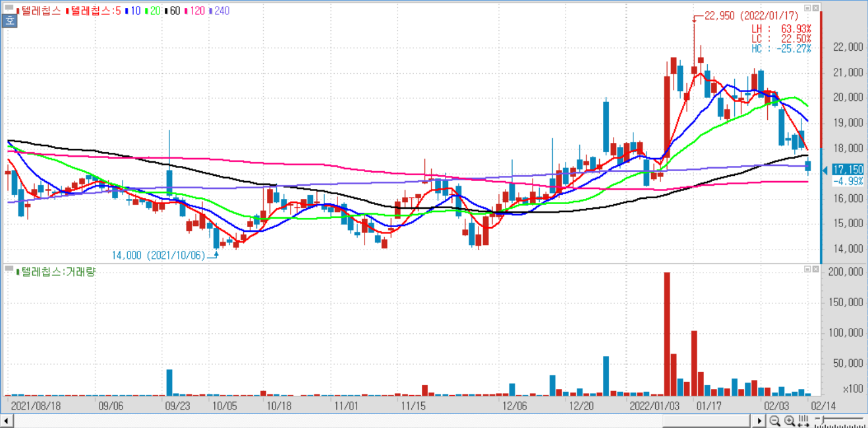Maximize the volume (거래량) pane
Viewport: 868px width, 428px height.
tap(807, 269)
